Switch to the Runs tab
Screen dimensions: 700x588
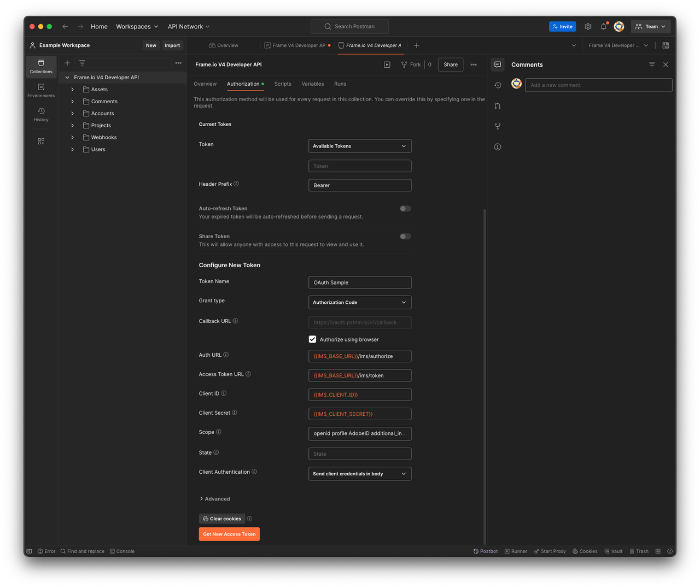[x=340, y=84]
